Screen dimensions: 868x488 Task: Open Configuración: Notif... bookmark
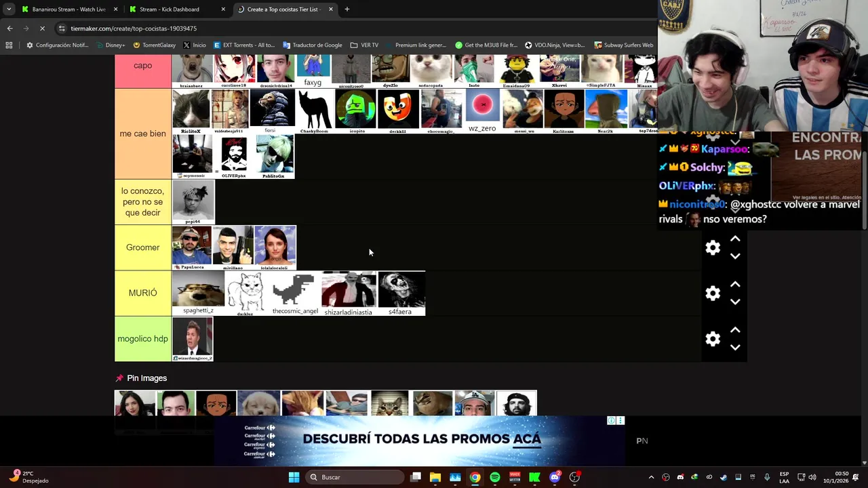point(57,45)
